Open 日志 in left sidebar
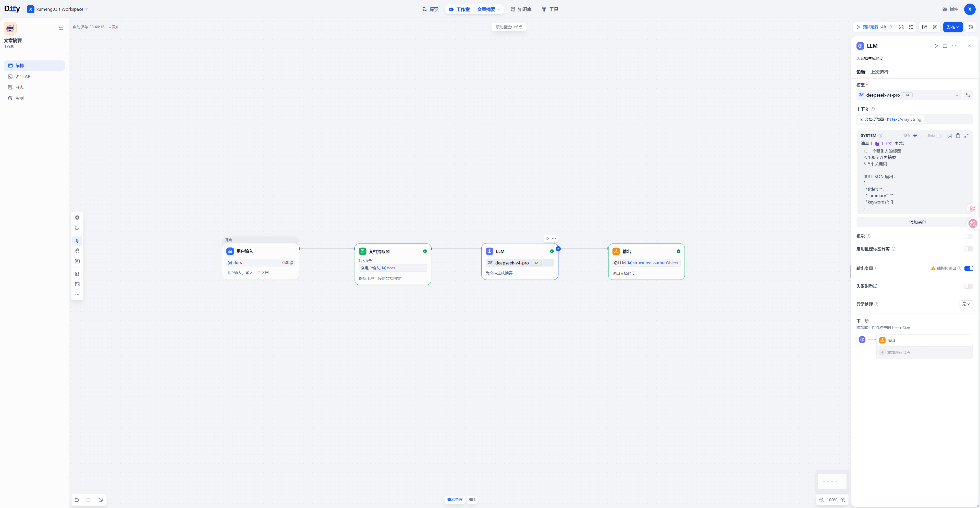The image size is (980, 508). tap(34, 87)
